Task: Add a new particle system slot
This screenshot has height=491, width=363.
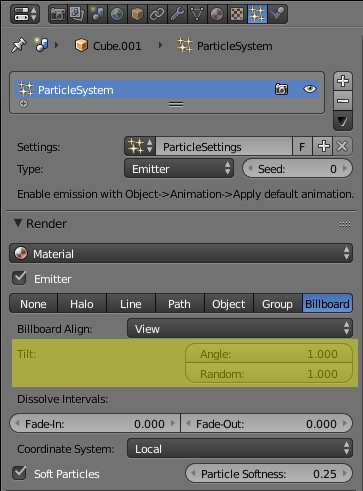Action: (343, 81)
